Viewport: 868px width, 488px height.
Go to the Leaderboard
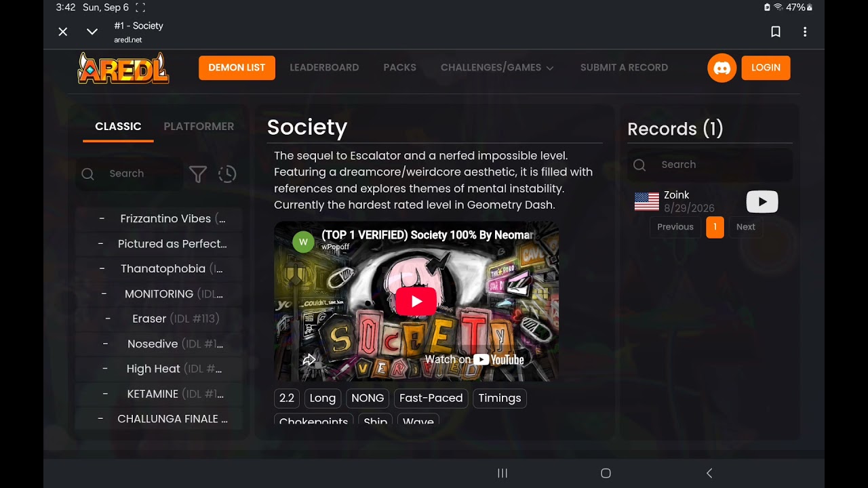[x=324, y=68]
